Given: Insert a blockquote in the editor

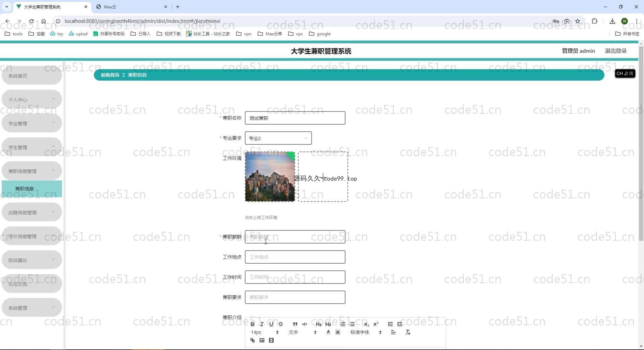Looking at the screenshot, I should [295, 324].
